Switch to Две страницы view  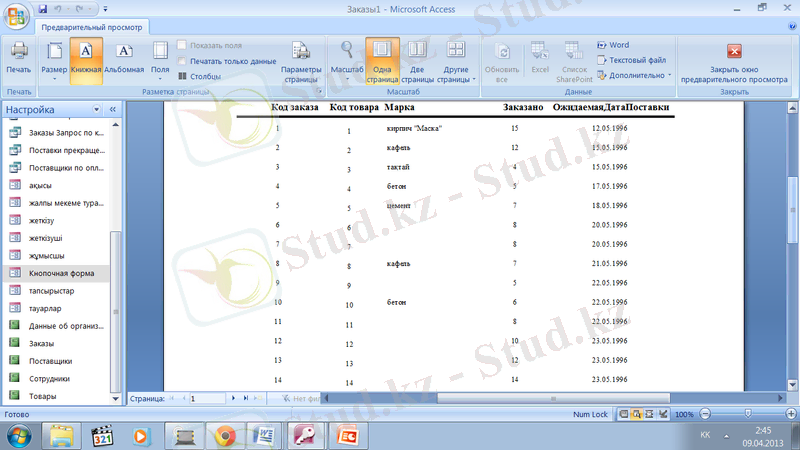417,58
